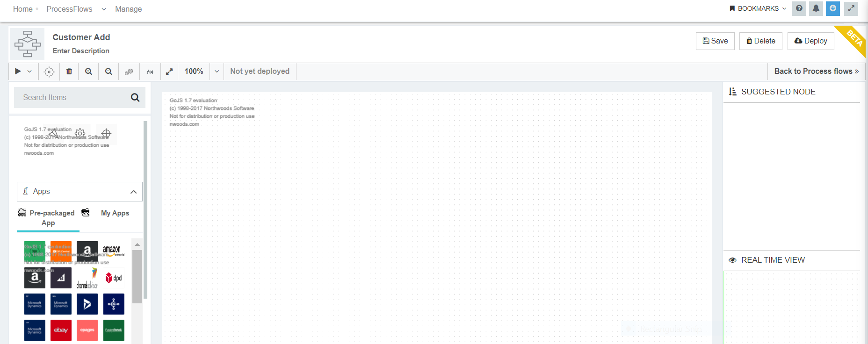Save the Customer Add flow
Screen dimensions: 868x344
coord(716,41)
